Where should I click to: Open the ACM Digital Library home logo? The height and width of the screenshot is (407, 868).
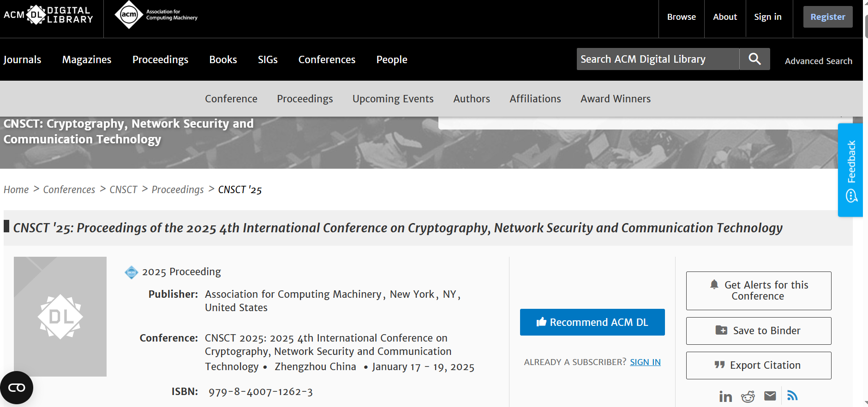[x=48, y=15]
